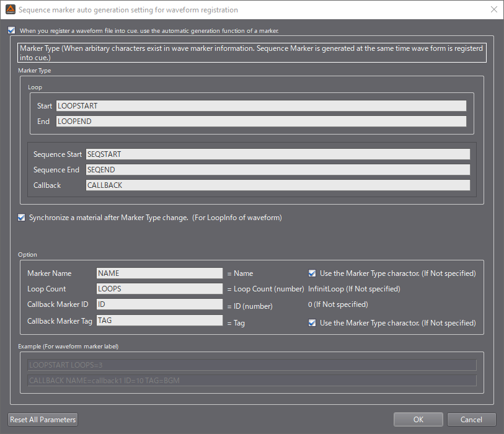This screenshot has height=434, width=504.
Task: Click the CALLBACK NAME=callback1 example field
Action: pos(252,380)
